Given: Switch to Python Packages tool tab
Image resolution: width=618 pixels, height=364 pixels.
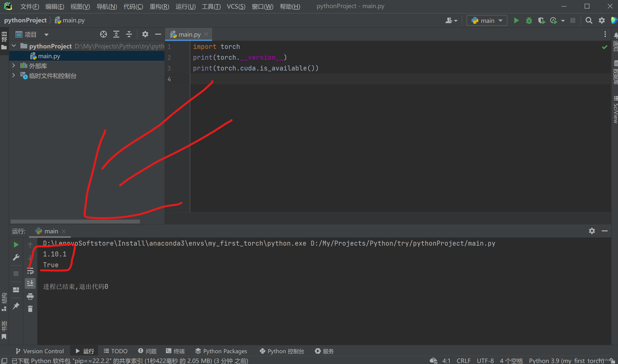Looking at the screenshot, I should (221, 351).
